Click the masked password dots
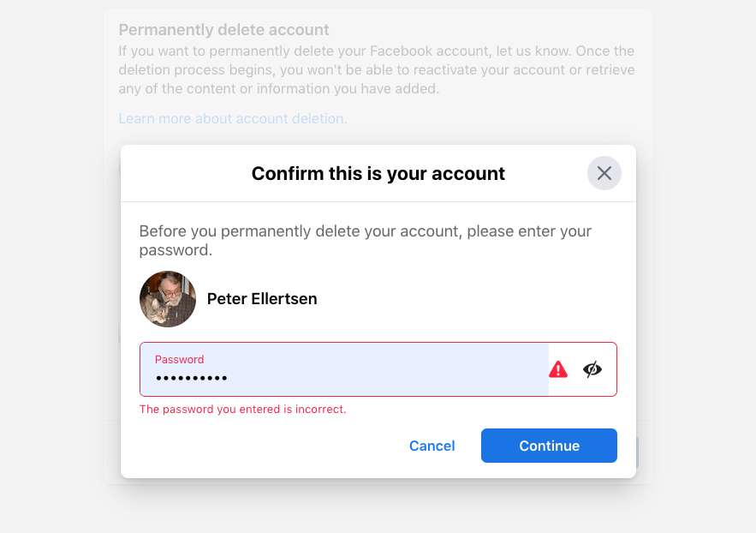Image resolution: width=756 pixels, height=533 pixels. 191,378
